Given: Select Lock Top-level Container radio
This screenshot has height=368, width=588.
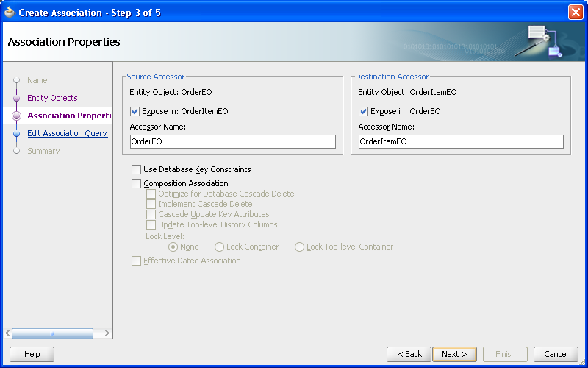Looking at the screenshot, I should click(x=299, y=247).
